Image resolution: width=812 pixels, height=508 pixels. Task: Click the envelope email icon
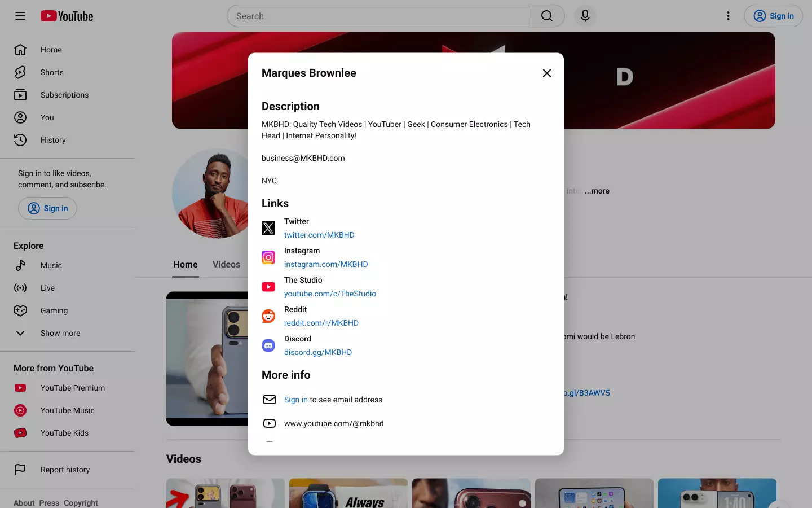click(x=270, y=400)
